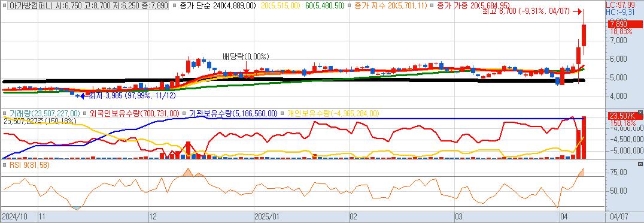
Task: Click the 23,507,227주(150.18%) volume text
Action: point(40,121)
